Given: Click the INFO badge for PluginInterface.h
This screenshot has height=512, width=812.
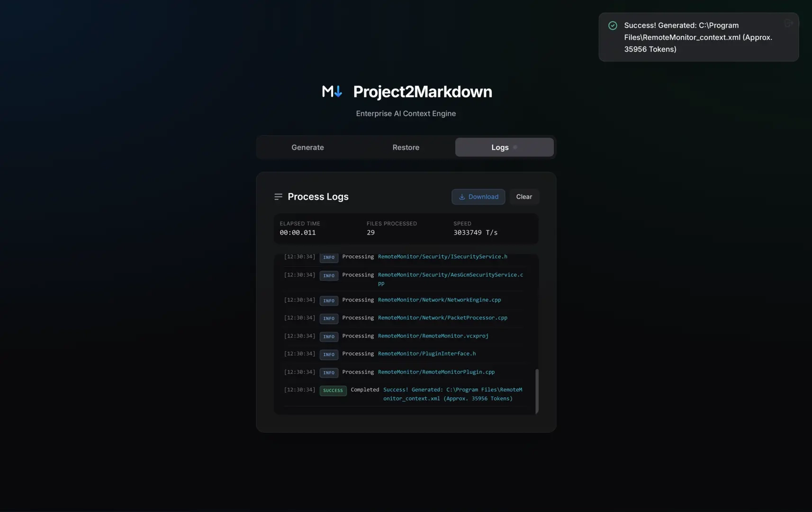Looking at the screenshot, I should 329,355.
